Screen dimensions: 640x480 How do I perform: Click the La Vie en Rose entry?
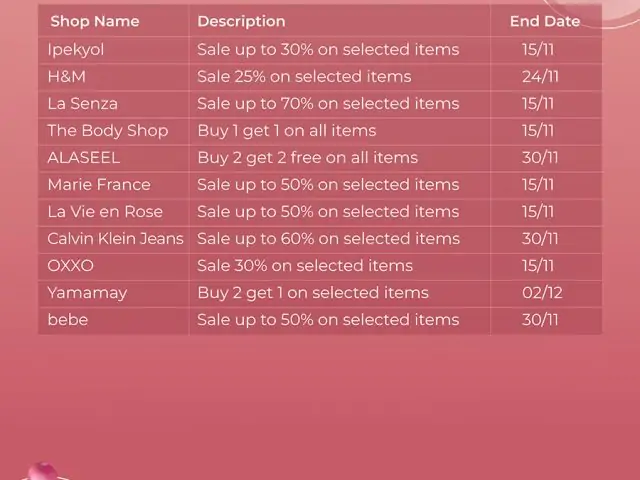click(x=105, y=211)
